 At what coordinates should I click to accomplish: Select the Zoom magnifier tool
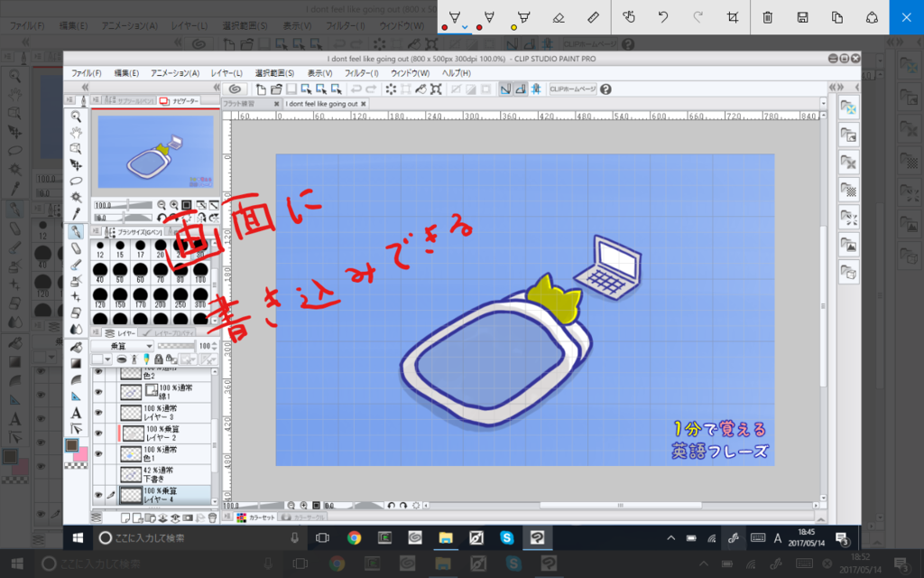click(76, 117)
